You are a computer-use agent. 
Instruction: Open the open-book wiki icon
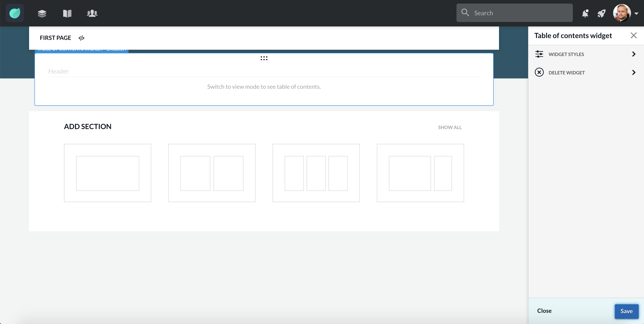point(67,13)
